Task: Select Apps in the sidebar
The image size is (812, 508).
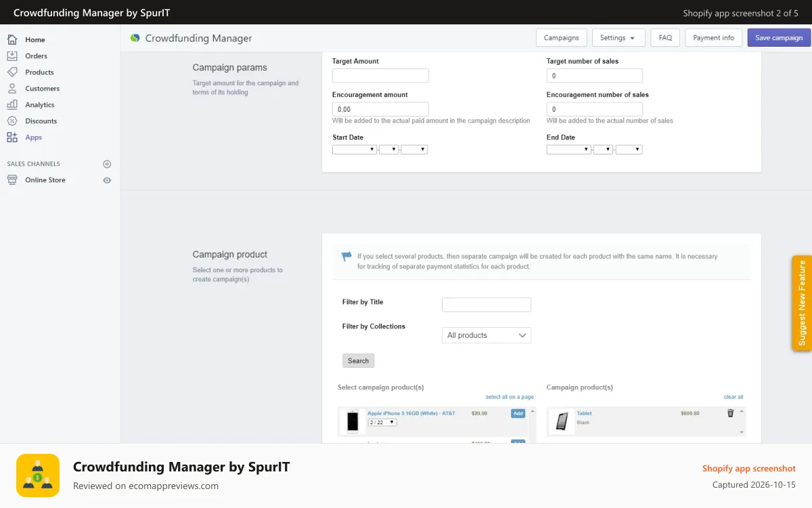Action: 34,137
